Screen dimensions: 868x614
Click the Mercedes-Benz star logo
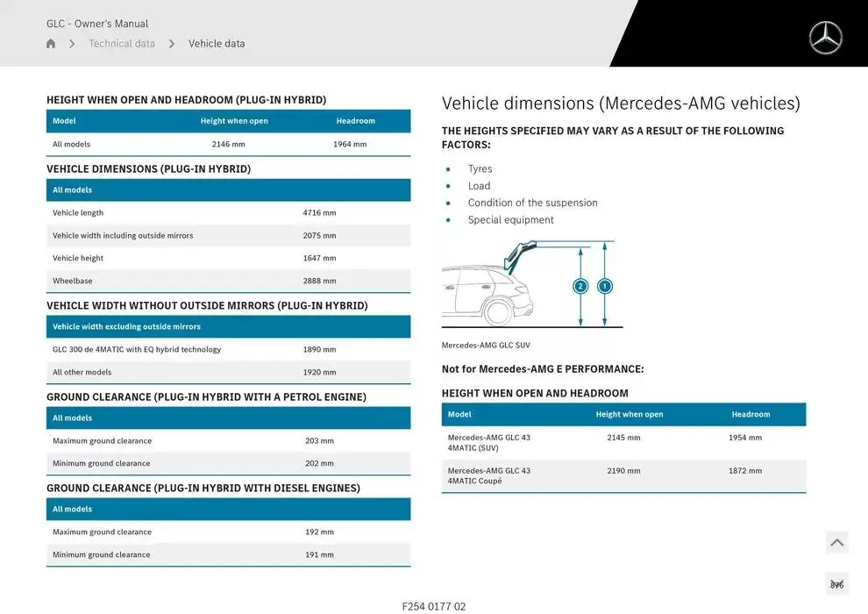coord(825,39)
